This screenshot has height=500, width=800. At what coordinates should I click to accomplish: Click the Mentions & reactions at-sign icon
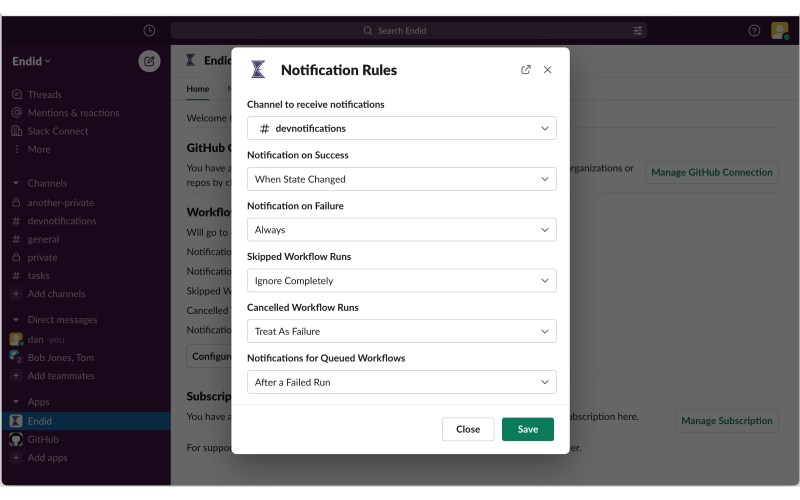[17, 113]
